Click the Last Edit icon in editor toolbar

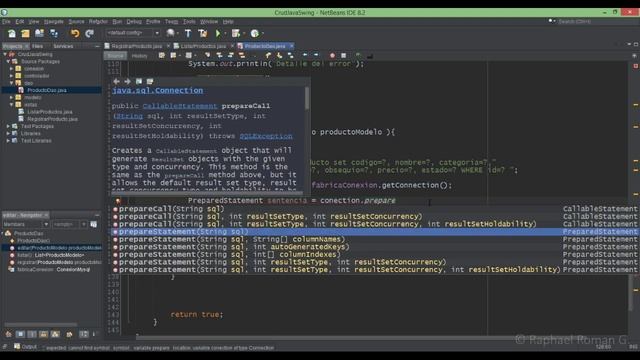(x=162, y=55)
